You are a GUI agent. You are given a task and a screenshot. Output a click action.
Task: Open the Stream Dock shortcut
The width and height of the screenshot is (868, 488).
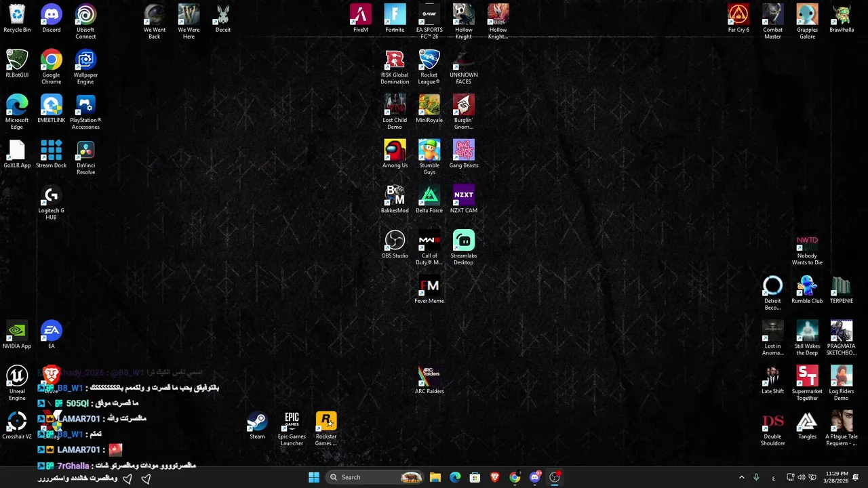(51, 155)
